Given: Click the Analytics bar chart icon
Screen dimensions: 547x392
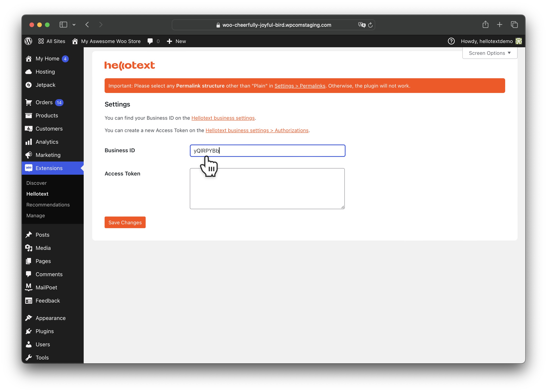Looking at the screenshot, I should pyautogui.click(x=29, y=142).
